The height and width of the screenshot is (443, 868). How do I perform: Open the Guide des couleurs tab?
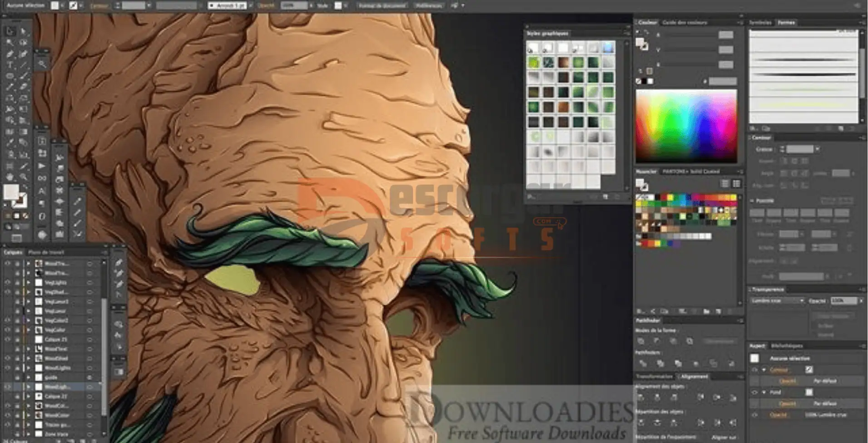tap(684, 22)
